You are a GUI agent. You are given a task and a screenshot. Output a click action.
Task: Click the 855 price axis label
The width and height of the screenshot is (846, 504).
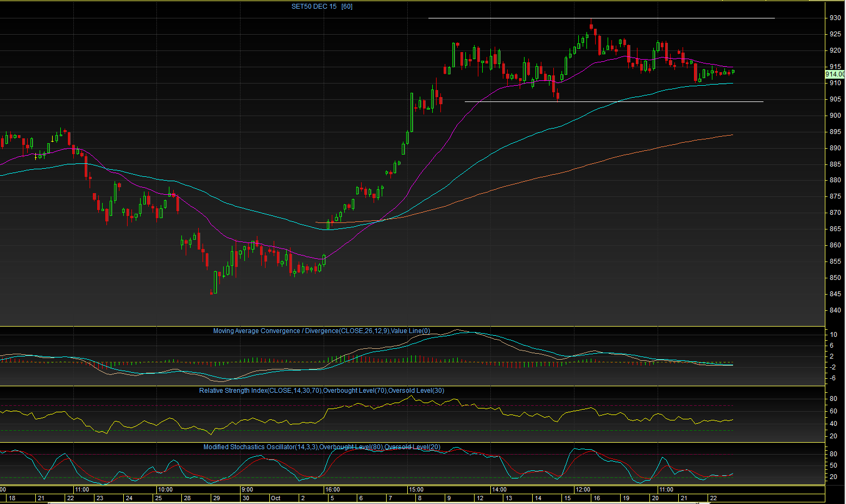click(835, 261)
